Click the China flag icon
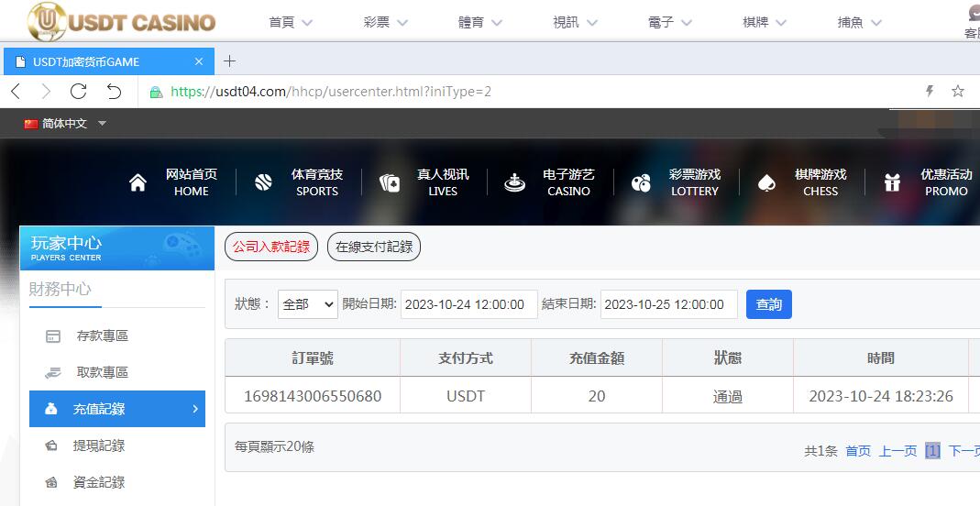The width and height of the screenshot is (980, 506). 30,124
